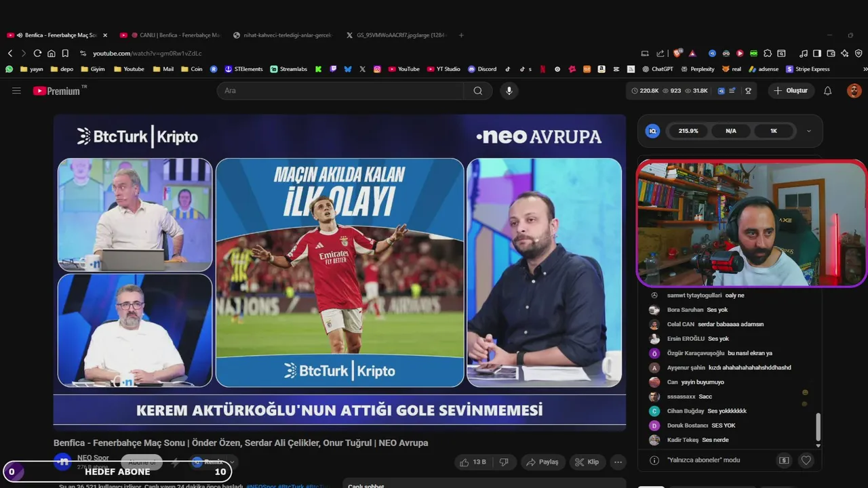The image size is (868, 488).
Task: Open the browser home page icon
Action: coord(52,54)
